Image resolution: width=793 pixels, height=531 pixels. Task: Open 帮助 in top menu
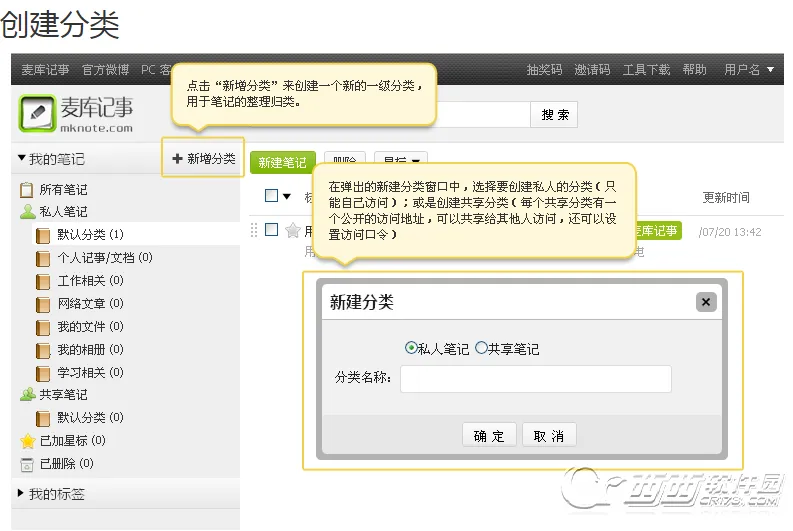(694, 70)
